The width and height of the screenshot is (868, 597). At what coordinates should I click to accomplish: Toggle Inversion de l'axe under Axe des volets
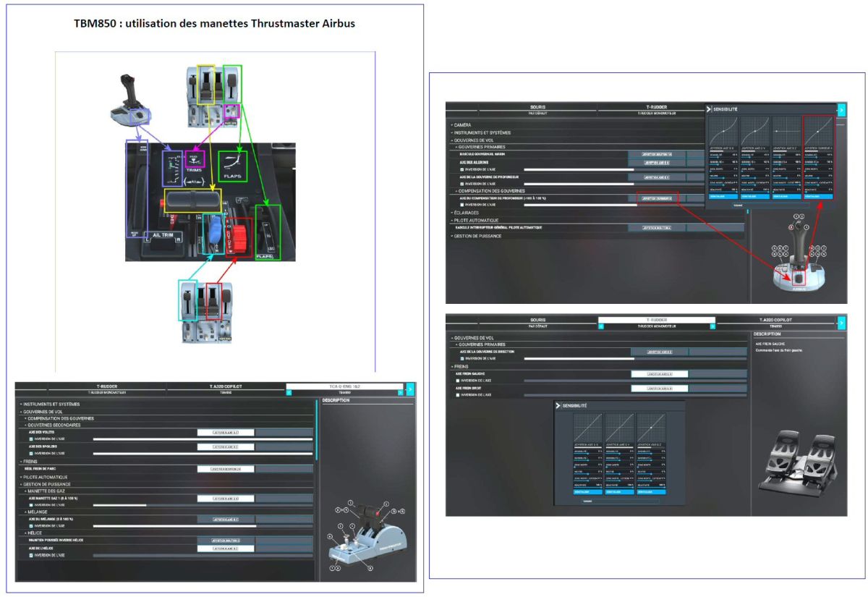[x=31, y=439]
